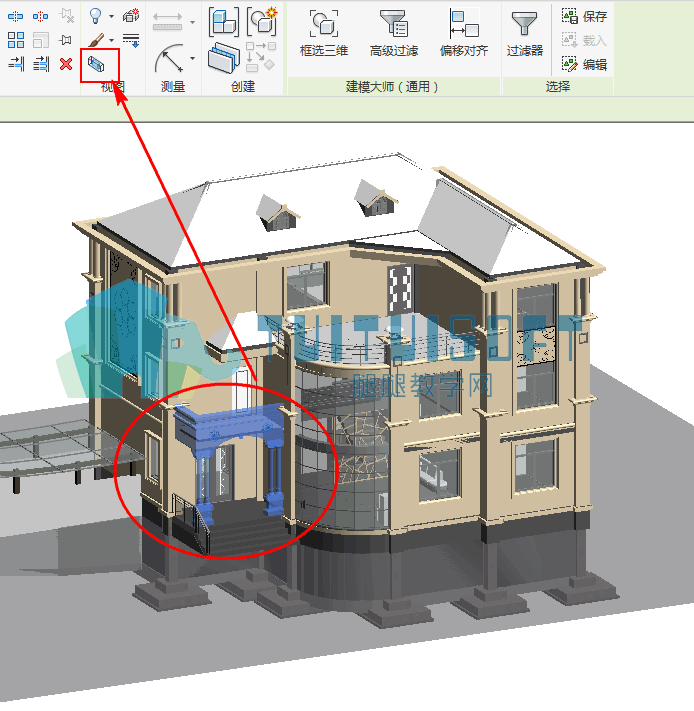The height and width of the screenshot is (711, 694).
Task: Open the 过滤器 filter tool
Action: 524,33
